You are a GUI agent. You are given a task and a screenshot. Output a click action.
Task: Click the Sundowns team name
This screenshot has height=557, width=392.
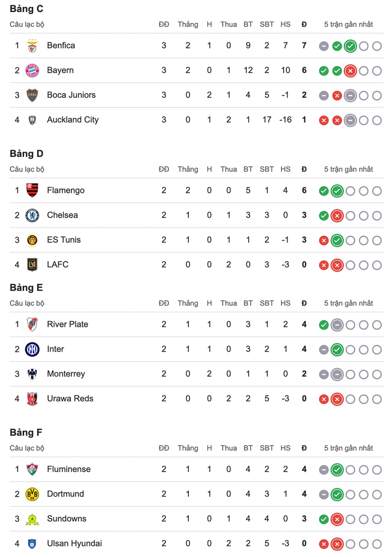coord(67,519)
